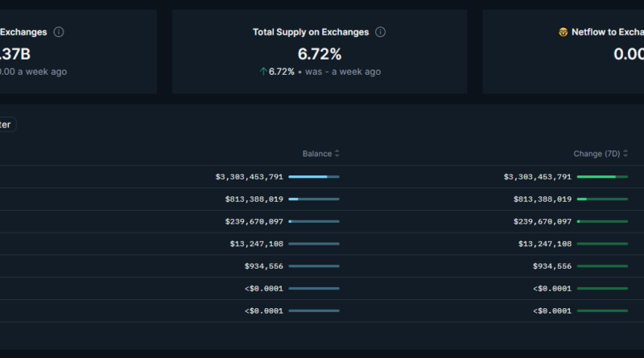Click green up arrow beside 6.72% change

(x=263, y=72)
